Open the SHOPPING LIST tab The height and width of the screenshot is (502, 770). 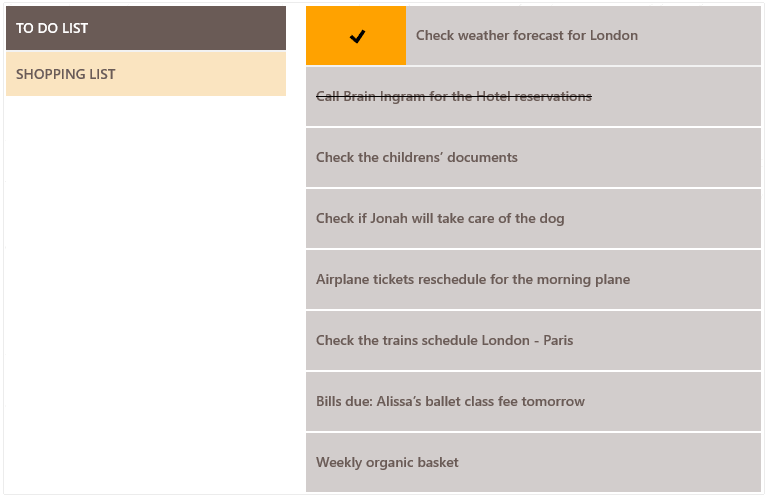146,74
